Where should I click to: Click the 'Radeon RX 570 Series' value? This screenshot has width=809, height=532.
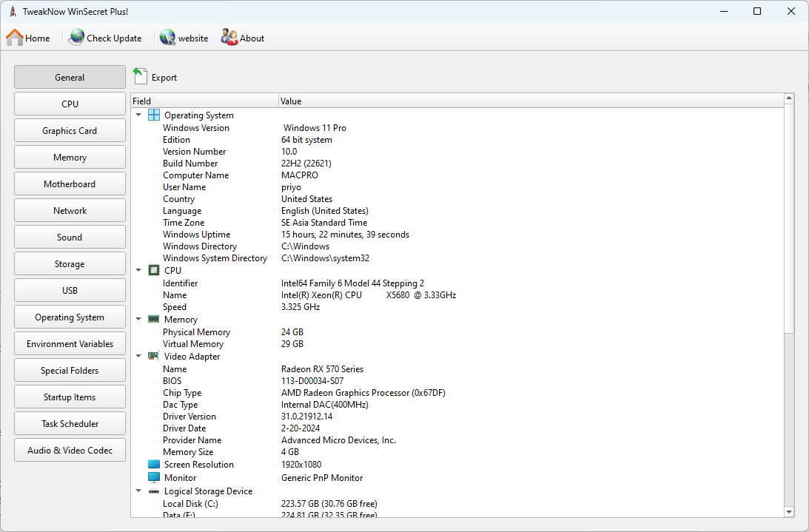pyautogui.click(x=323, y=369)
